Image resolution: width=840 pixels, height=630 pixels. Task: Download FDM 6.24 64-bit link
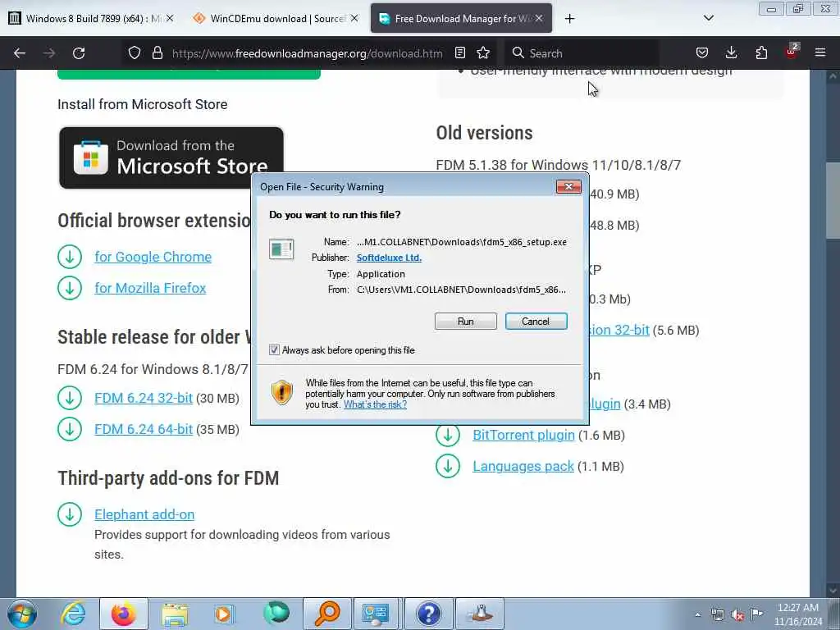pos(143,429)
